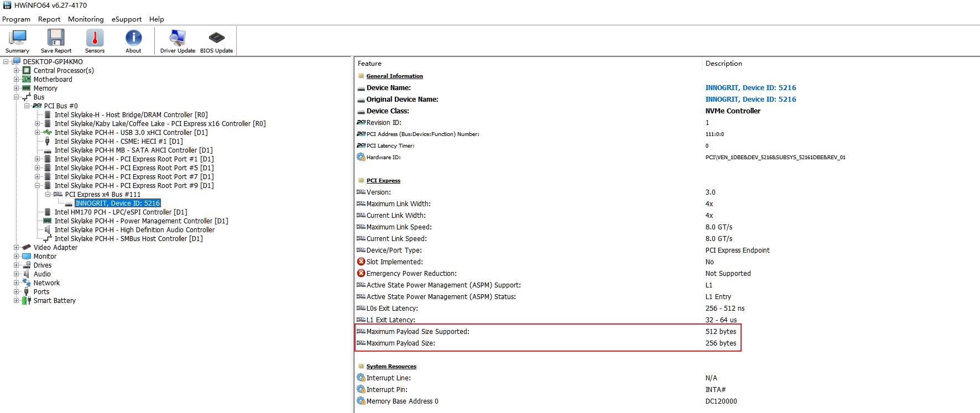Click the Motherboard tree icon
980x413 pixels.
pyautogui.click(x=27, y=80)
